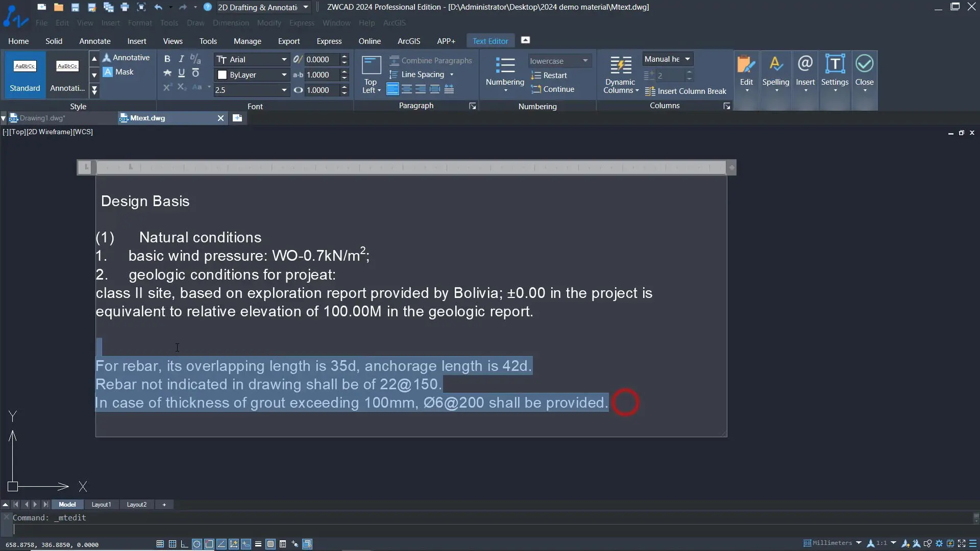The height and width of the screenshot is (551, 980).
Task: Click Insert Column Break button
Action: [x=685, y=91]
